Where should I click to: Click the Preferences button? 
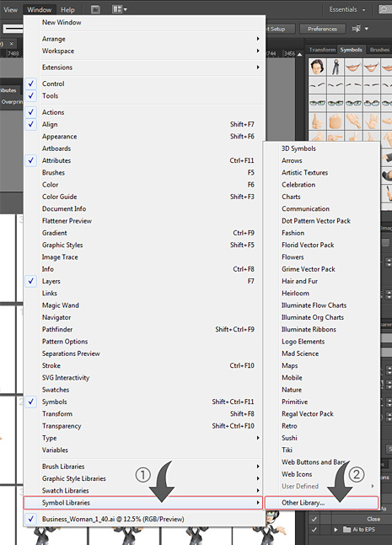[x=322, y=29]
